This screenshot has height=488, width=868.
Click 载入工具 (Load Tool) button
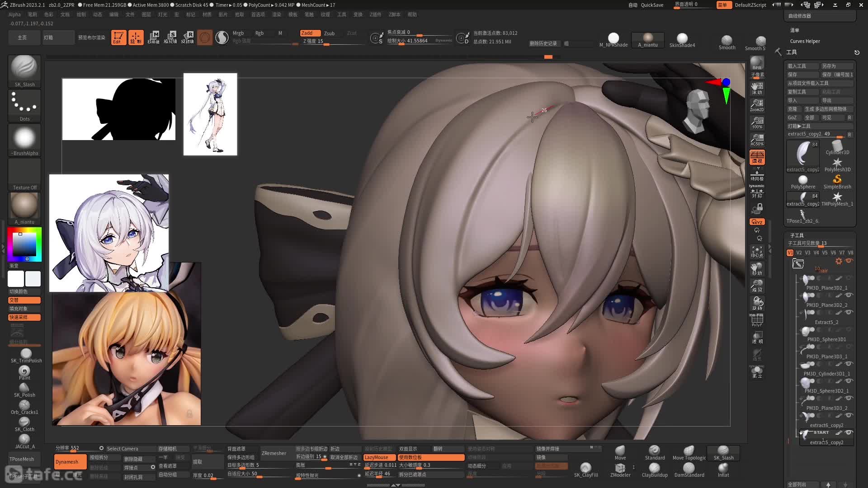tap(802, 66)
